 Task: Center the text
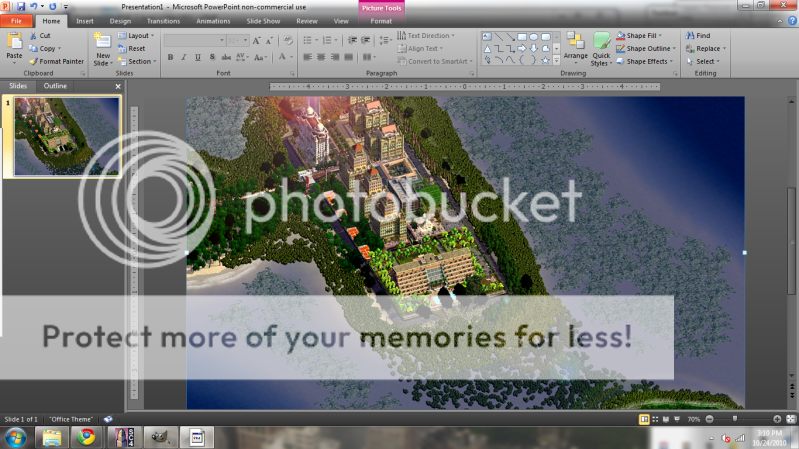click(321, 57)
